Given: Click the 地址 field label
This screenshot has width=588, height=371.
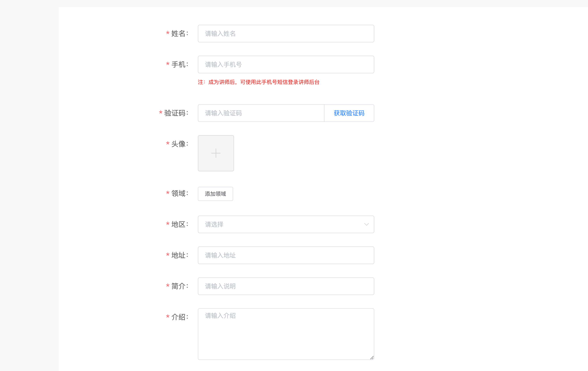Looking at the screenshot, I should tap(180, 255).
